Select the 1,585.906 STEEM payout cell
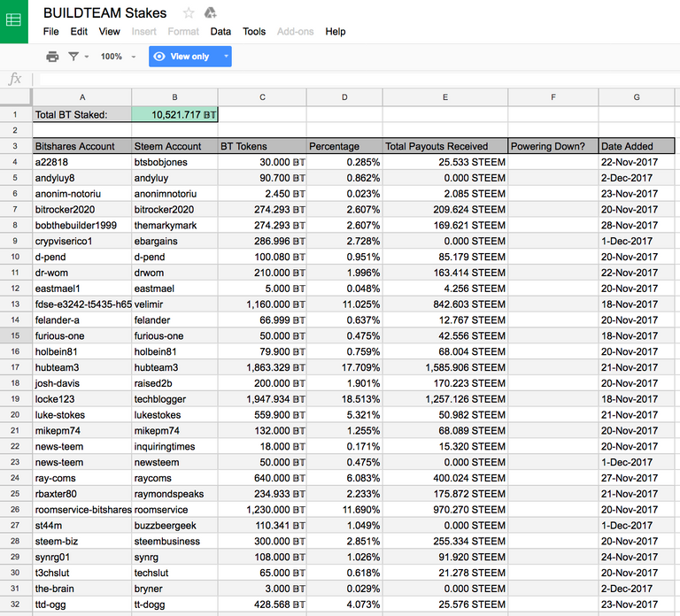The image size is (680, 616). (x=445, y=367)
